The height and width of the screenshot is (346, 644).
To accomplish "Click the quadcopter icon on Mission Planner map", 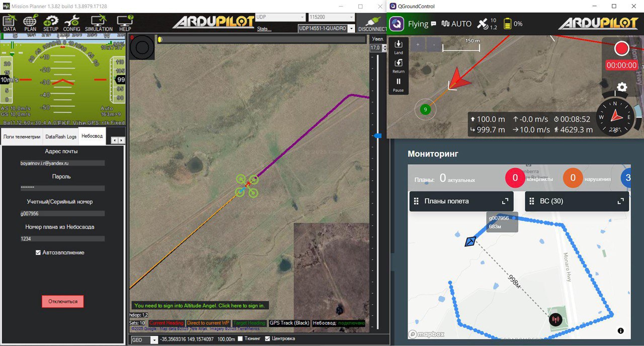I will point(247,185).
